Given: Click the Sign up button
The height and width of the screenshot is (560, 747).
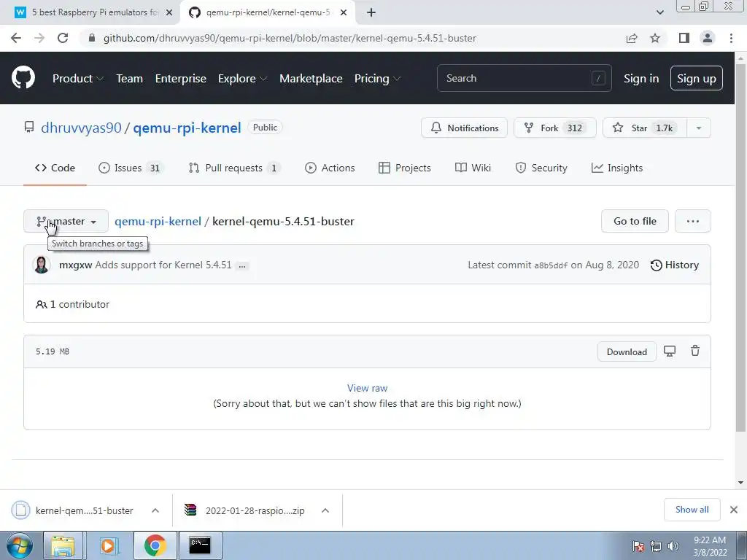Looking at the screenshot, I should pos(696,78).
